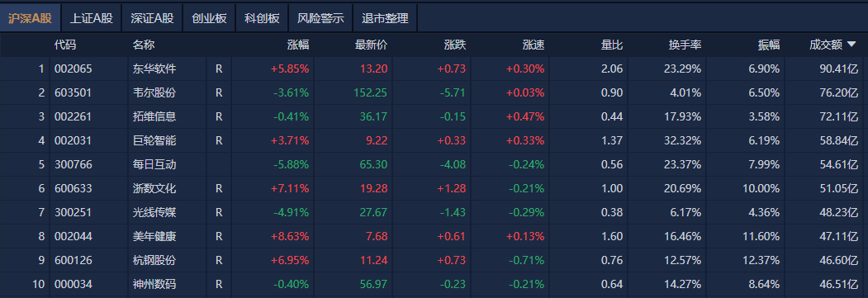Select the 科创板 tab
868x298 pixels.
tap(262, 18)
